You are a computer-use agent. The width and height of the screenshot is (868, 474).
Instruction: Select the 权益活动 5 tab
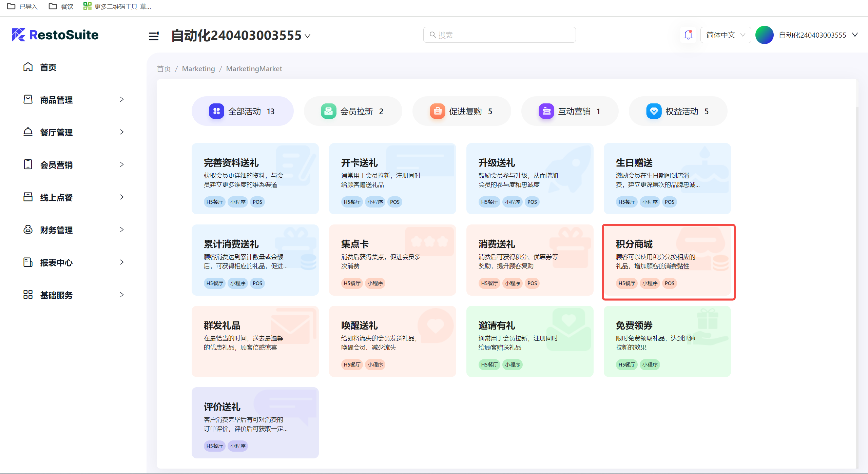point(678,111)
